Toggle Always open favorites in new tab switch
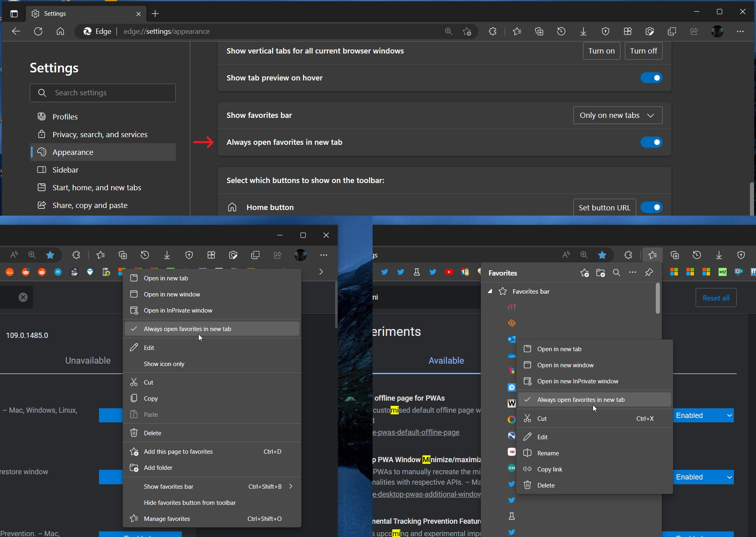The width and height of the screenshot is (756, 537). [651, 142]
